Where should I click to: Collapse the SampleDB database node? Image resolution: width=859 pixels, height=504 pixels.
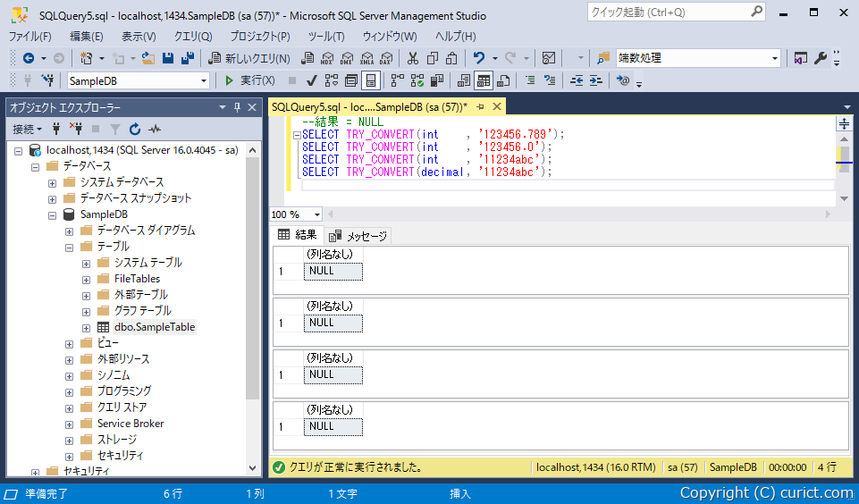point(52,215)
